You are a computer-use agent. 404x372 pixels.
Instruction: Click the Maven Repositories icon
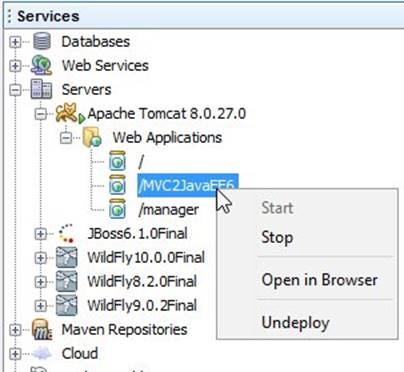click(42, 329)
